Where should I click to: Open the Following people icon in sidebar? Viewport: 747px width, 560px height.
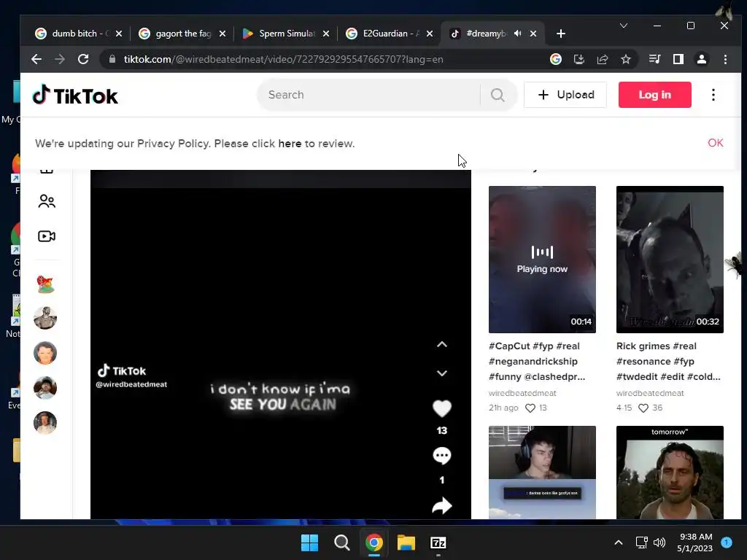(47, 201)
